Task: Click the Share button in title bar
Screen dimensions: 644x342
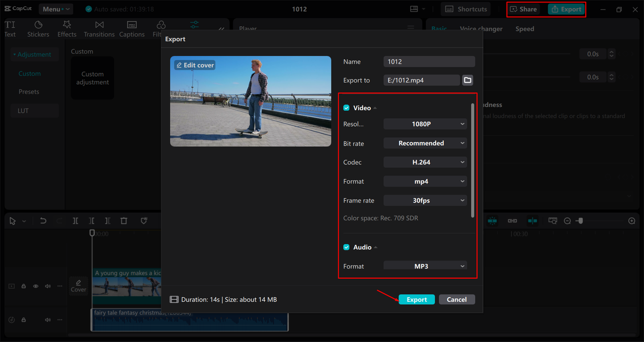Action: 523,9
